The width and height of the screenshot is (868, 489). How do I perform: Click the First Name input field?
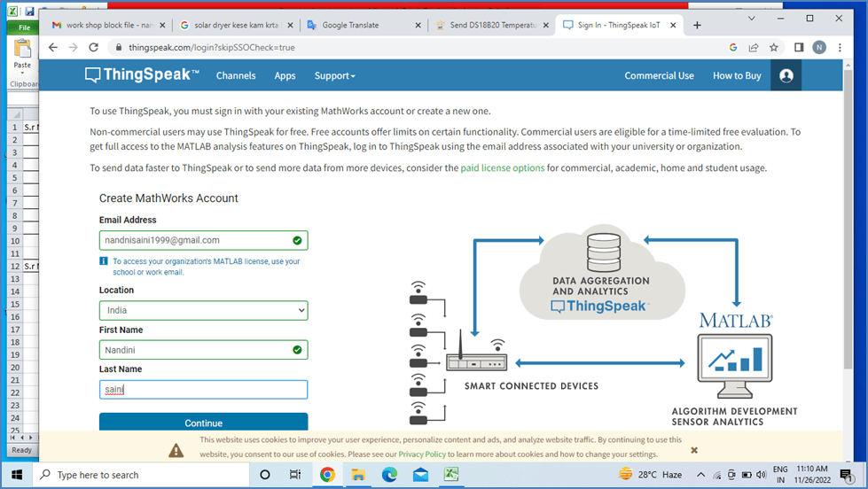(x=203, y=350)
